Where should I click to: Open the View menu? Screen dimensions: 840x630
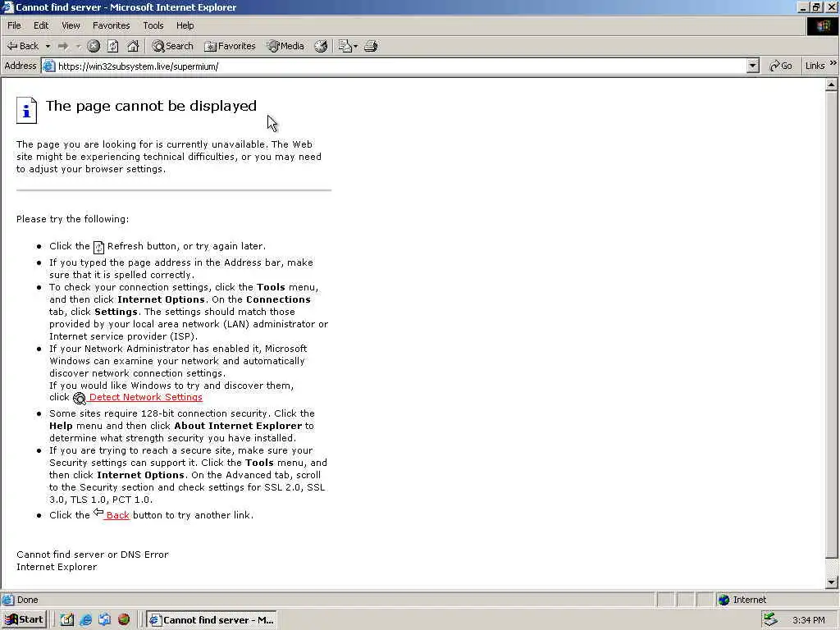pyautogui.click(x=71, y=25)
